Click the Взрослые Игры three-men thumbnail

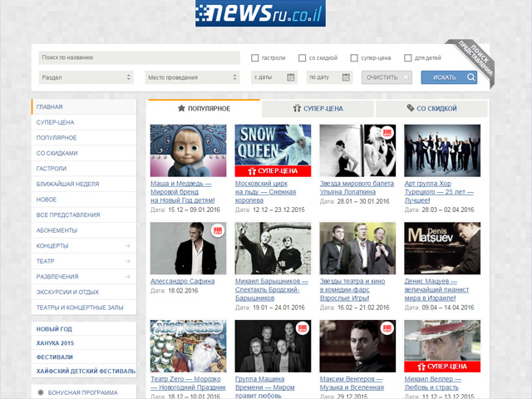357,248
